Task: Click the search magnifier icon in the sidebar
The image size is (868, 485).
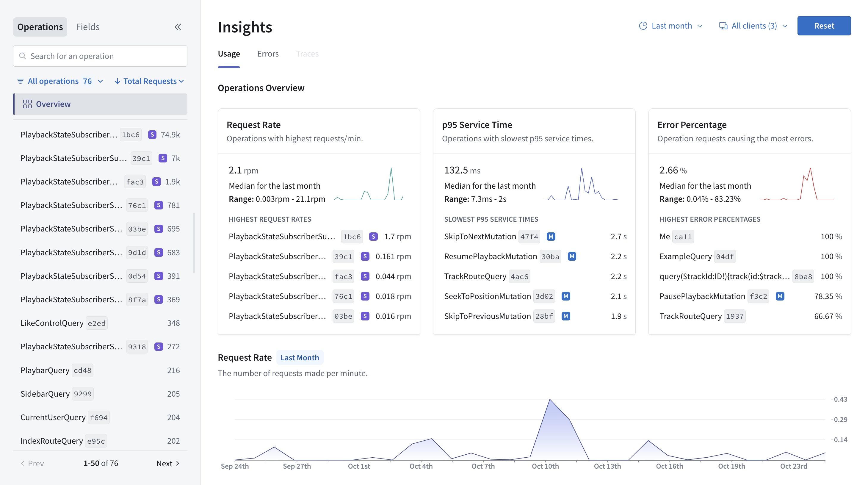Action: coord(23,56)
